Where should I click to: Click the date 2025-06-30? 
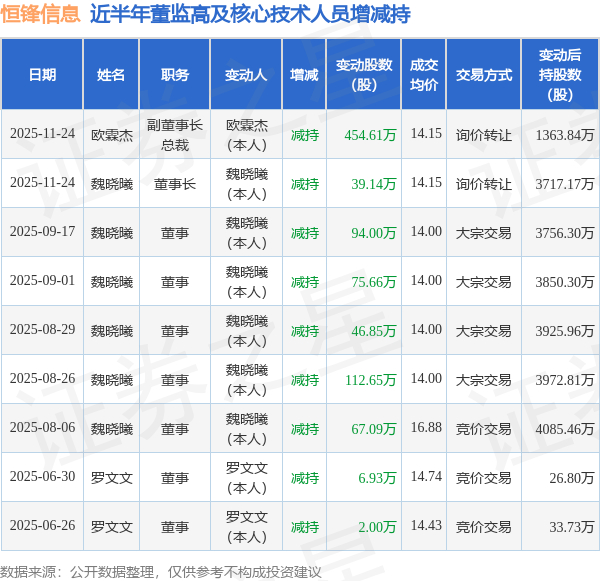pyautogui.click(x=42, y=477)
